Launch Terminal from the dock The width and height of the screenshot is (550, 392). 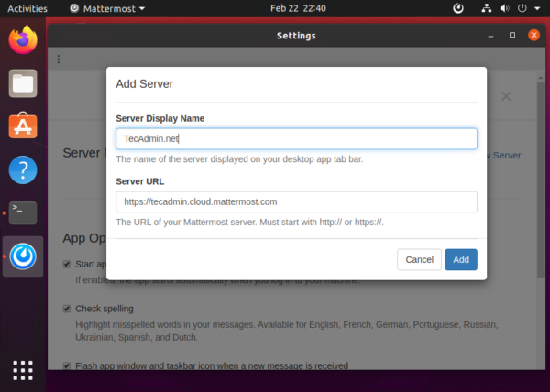tap(23, 212)
